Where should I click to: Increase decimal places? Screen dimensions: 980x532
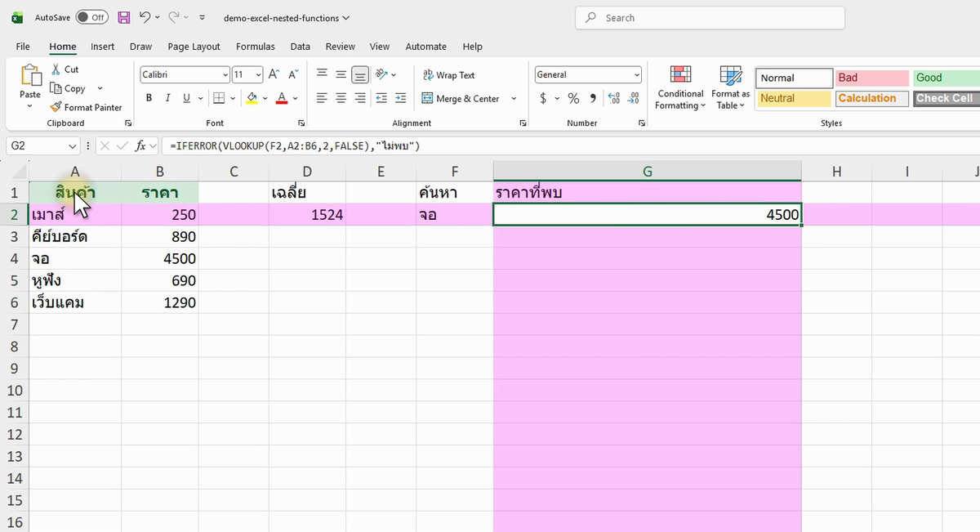tap(615, 98)
